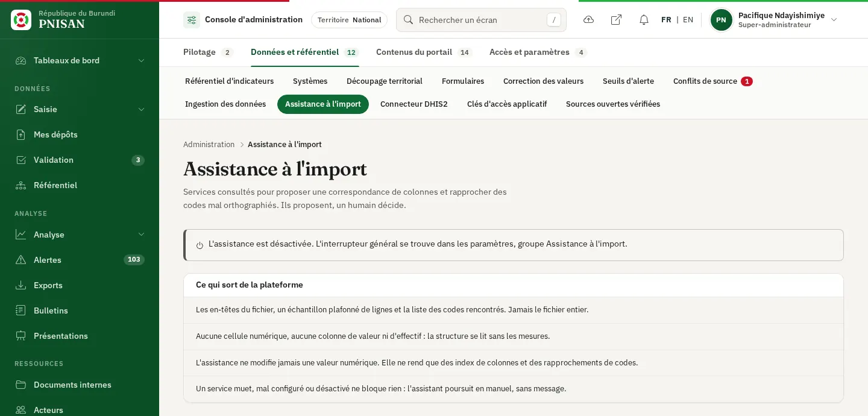The width and height of the screenshot is (868, 416).
Task: Click the Analyse chart icon
Action: 21,235
